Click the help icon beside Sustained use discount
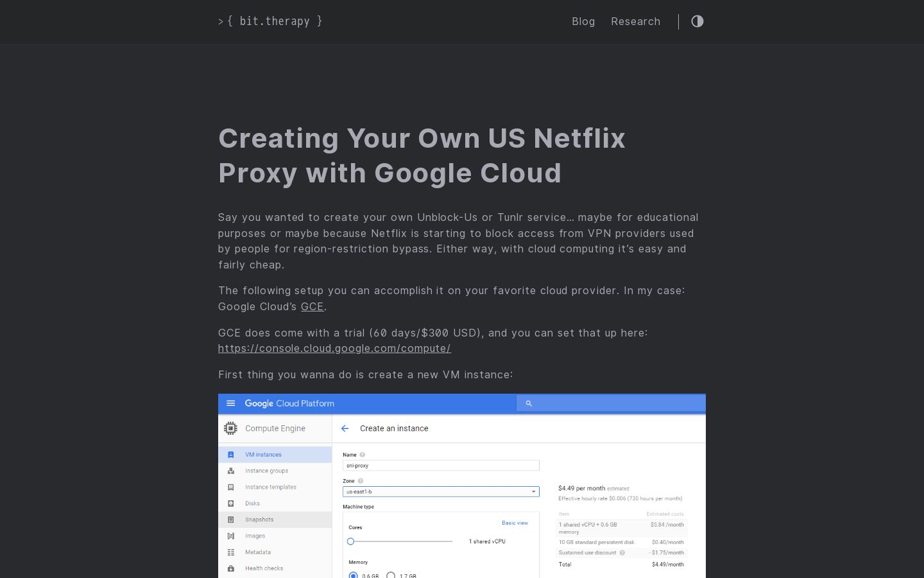Viewport: 924px width, 578px height. point(622,552)
